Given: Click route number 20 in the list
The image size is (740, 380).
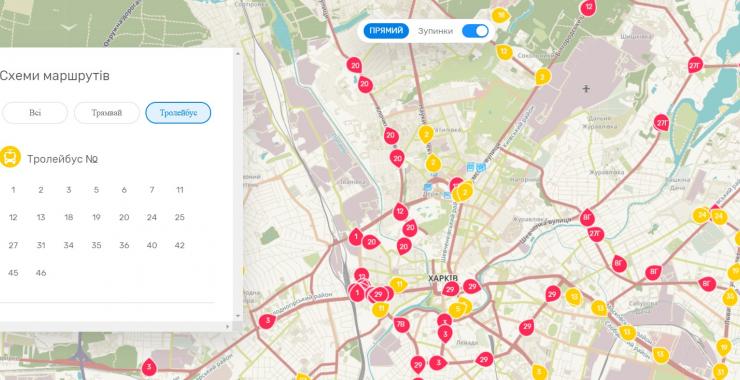Looking at the screenshot, I should pos(124,217).
